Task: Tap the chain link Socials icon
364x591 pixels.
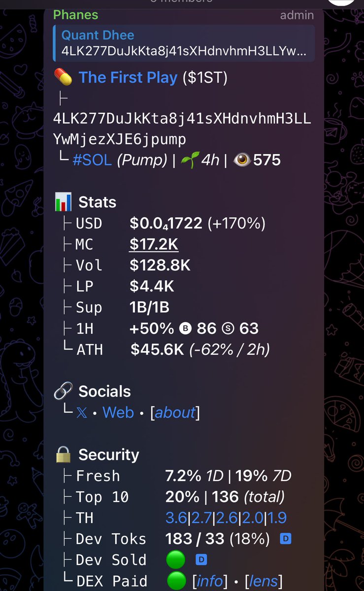Action: click(x=63, y=392)
